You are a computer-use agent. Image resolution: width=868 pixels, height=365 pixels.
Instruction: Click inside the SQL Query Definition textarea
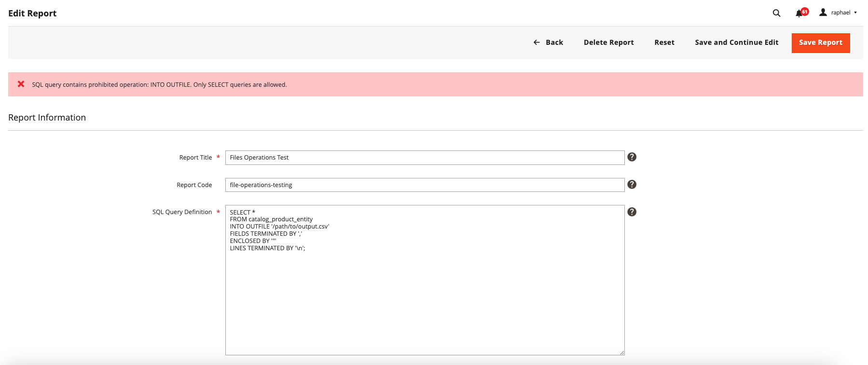pyautogui.click(x=425, y=280)
